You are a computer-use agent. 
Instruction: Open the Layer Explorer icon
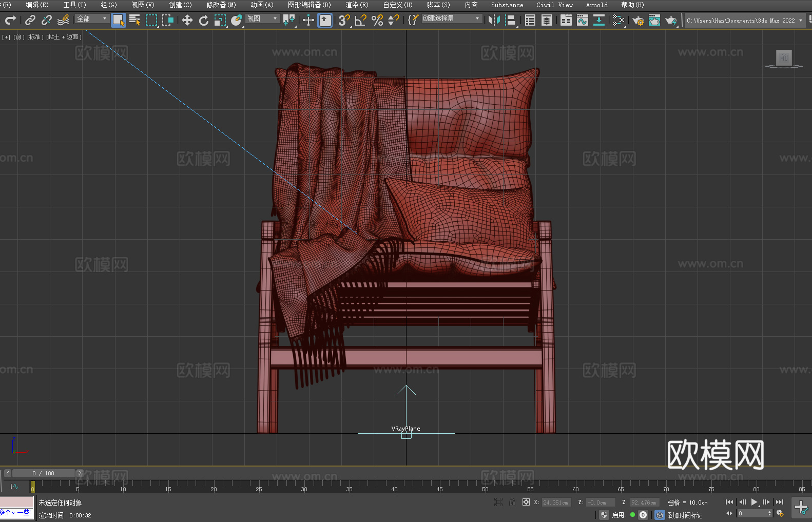547,20
